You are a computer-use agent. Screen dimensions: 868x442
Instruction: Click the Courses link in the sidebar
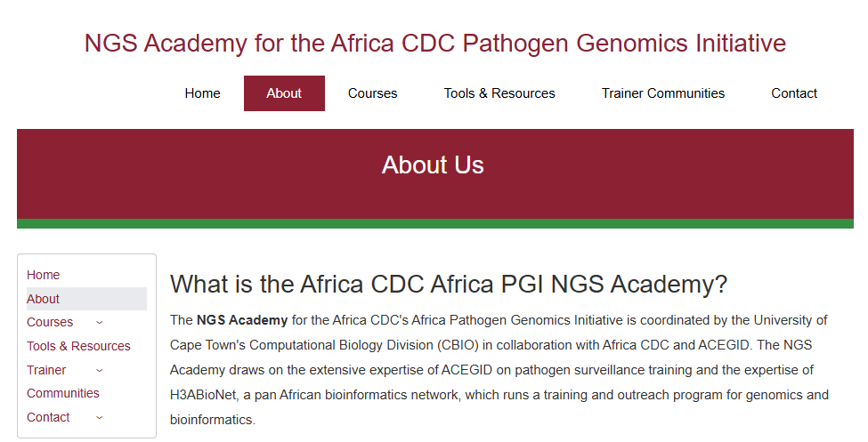[x=50, y=322]
